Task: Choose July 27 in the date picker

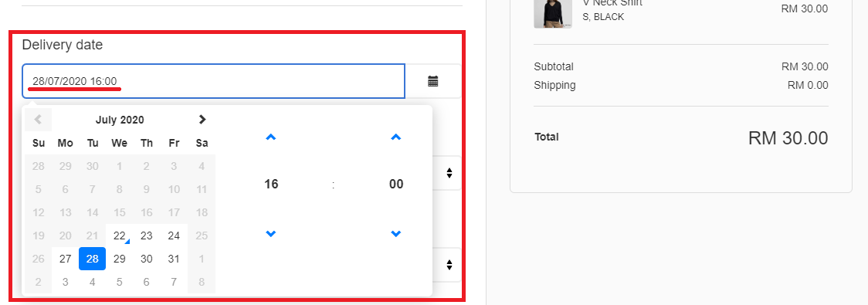Action: [x=66, y=259]
